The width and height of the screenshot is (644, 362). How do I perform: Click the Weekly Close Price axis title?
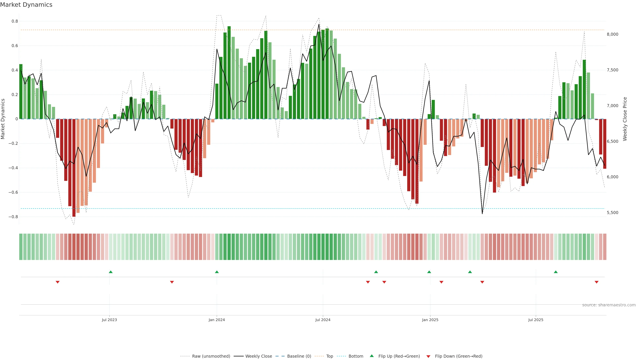pyautogui.click(x=625, y=119)
